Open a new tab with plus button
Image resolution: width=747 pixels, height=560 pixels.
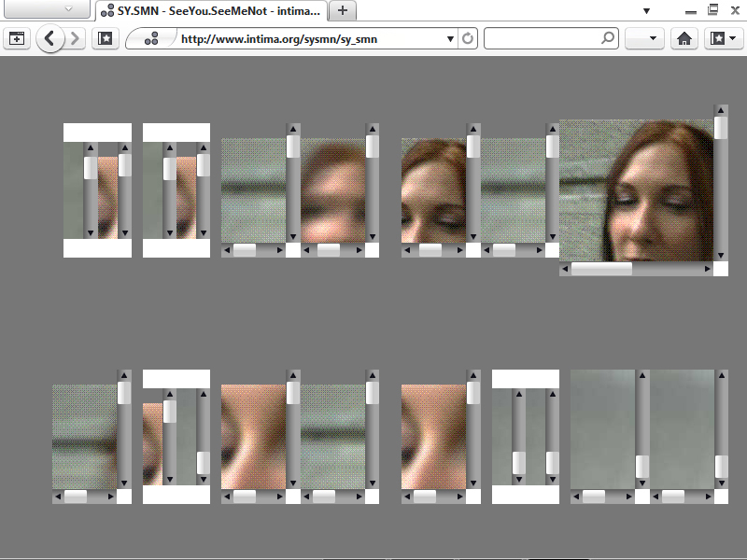[x=343, y=10]
